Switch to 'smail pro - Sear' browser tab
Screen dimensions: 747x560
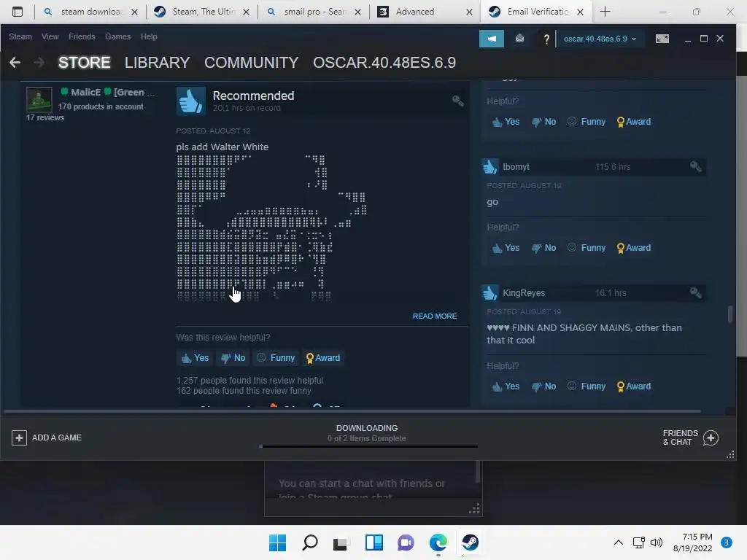(x=314, y=12)
